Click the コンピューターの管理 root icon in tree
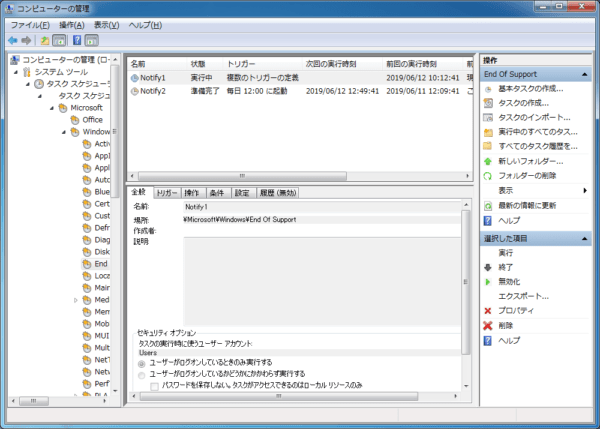The width and height of the screenshot is (600, 429). coord(15,60)
